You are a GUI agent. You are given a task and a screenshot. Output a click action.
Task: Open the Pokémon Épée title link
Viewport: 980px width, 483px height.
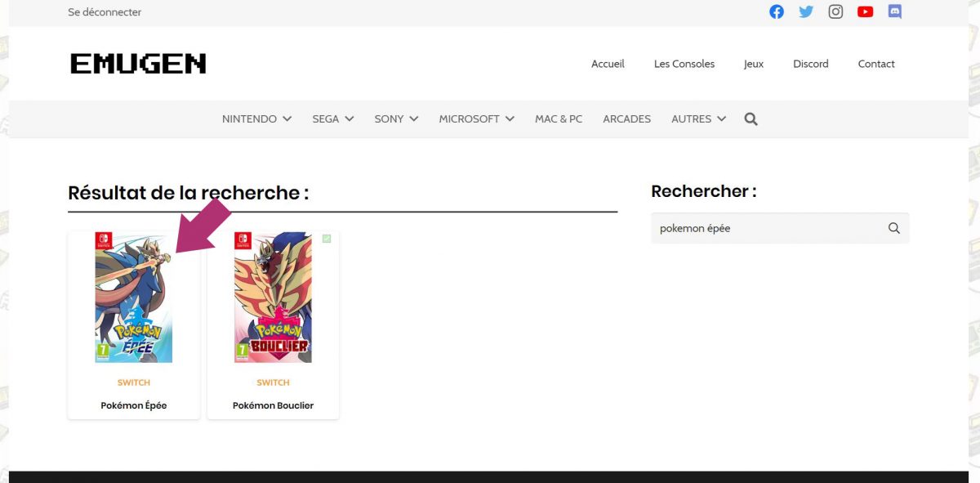pyautogui.click(x=134, y=406)
